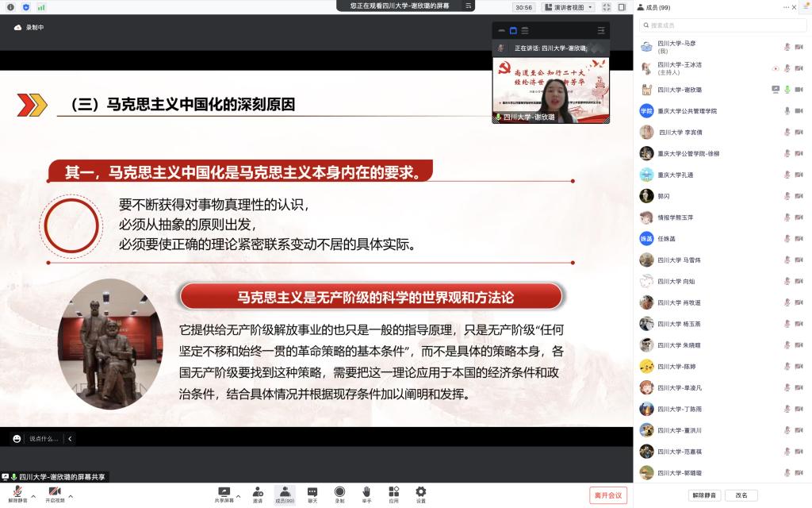
Task: Toggle the 开启视频 camera button
Action: click(x=54, y=495)
